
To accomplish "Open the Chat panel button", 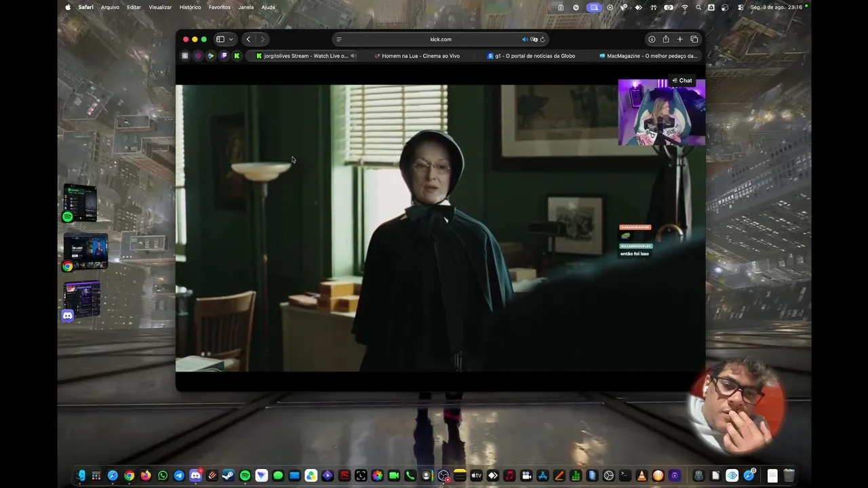I will (x=682, y=81).
